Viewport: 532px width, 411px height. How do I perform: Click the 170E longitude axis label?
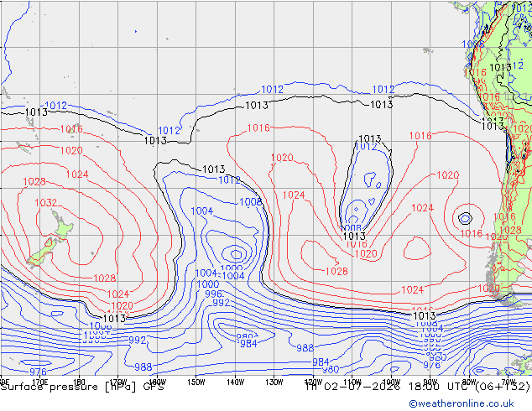pyautogui.click(x=39, y=382)
